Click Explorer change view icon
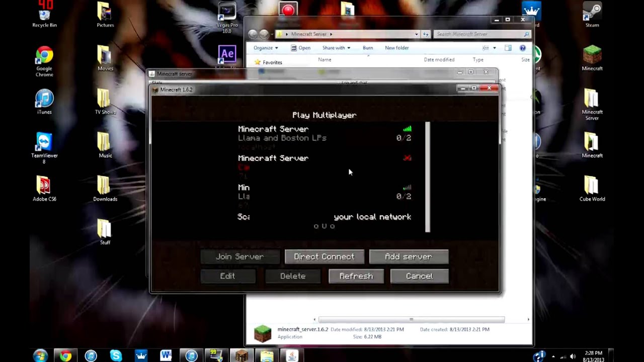 coord(486,48)
